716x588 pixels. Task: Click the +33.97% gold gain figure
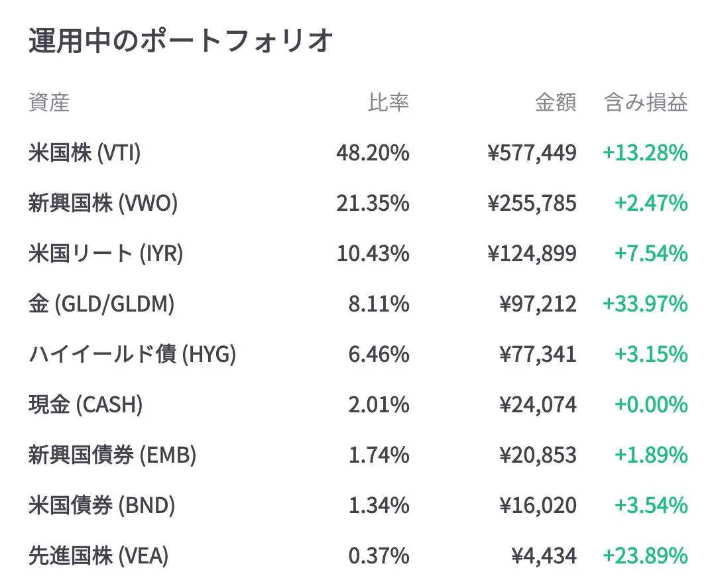coord(644,304)
